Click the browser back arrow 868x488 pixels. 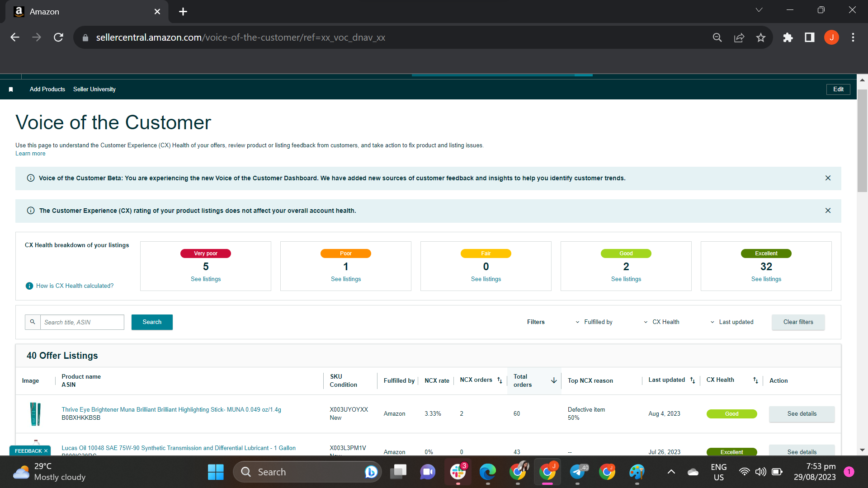pos(15,38)
